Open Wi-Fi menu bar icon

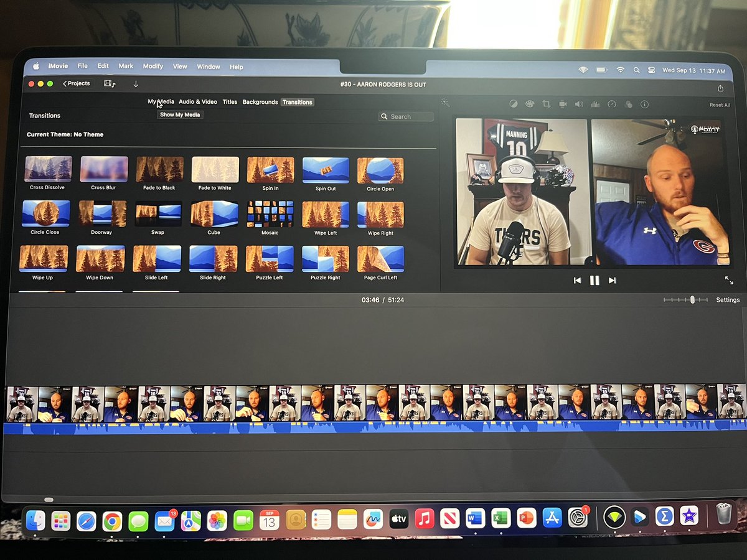(620, 70)
